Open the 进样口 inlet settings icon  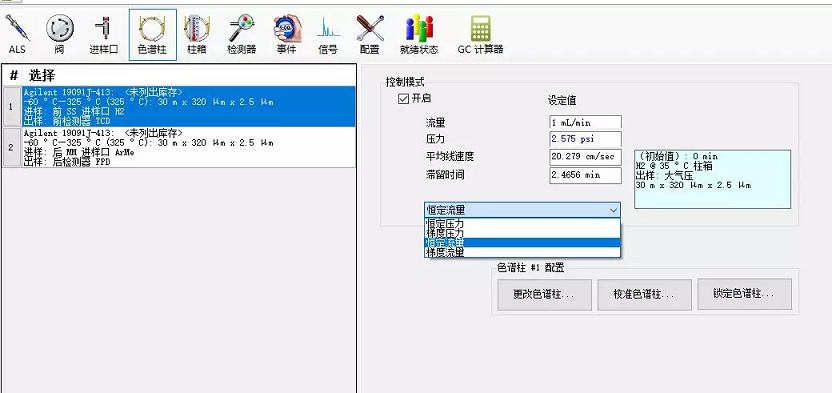click(x=103, y=34)
